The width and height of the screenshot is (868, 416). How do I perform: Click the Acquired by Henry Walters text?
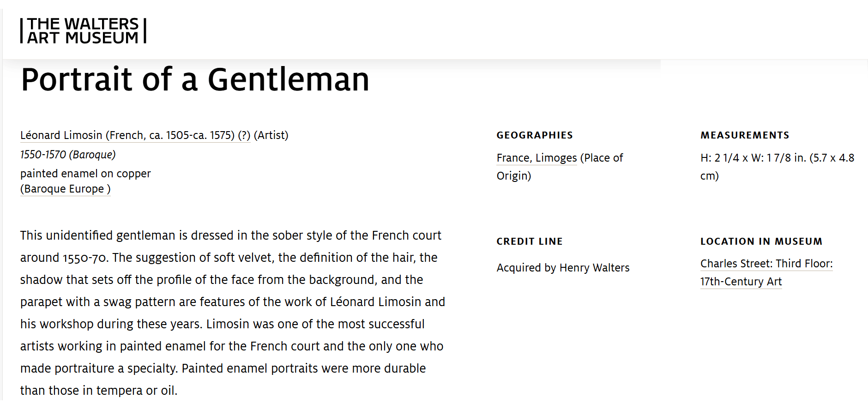point(563,268)
